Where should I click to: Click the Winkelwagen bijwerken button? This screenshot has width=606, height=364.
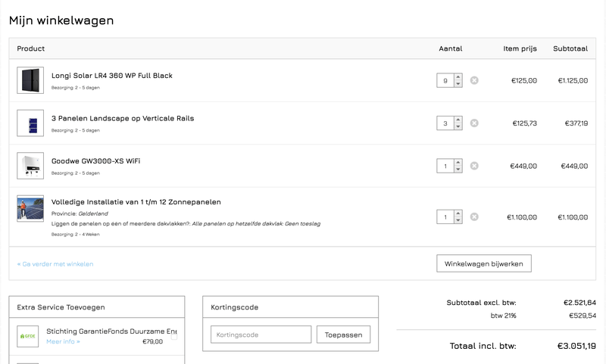[484, 263]
